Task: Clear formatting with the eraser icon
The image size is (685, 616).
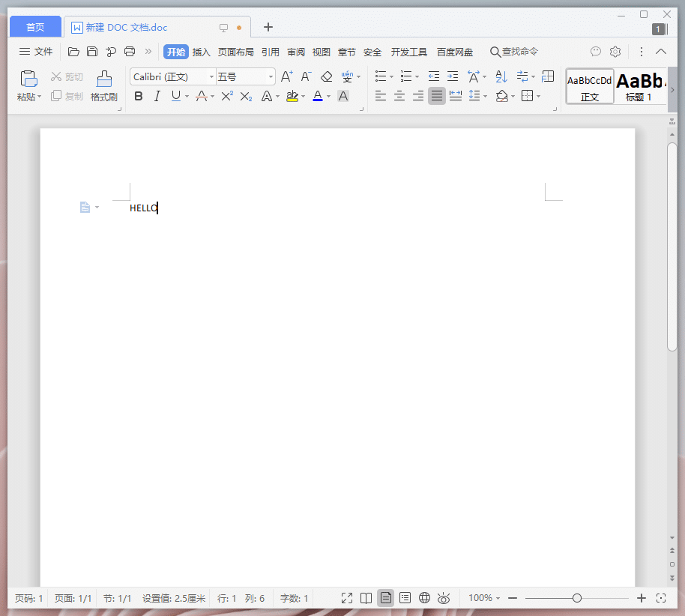Action: coord(326,77)
